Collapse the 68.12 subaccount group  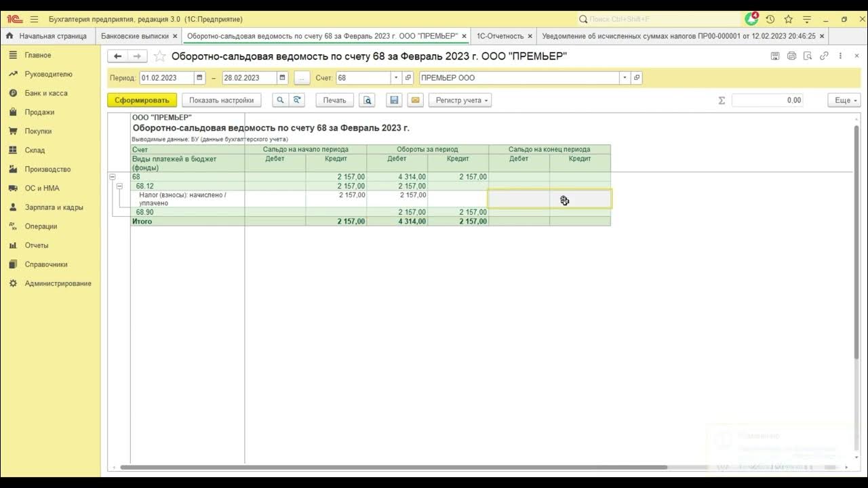(119, 186)
